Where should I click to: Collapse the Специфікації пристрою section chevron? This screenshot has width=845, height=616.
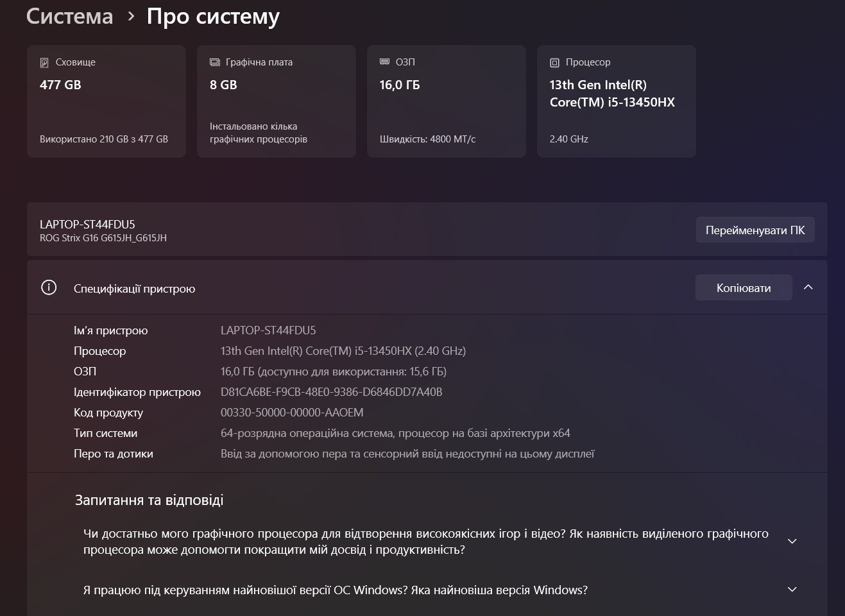[808, 287]
